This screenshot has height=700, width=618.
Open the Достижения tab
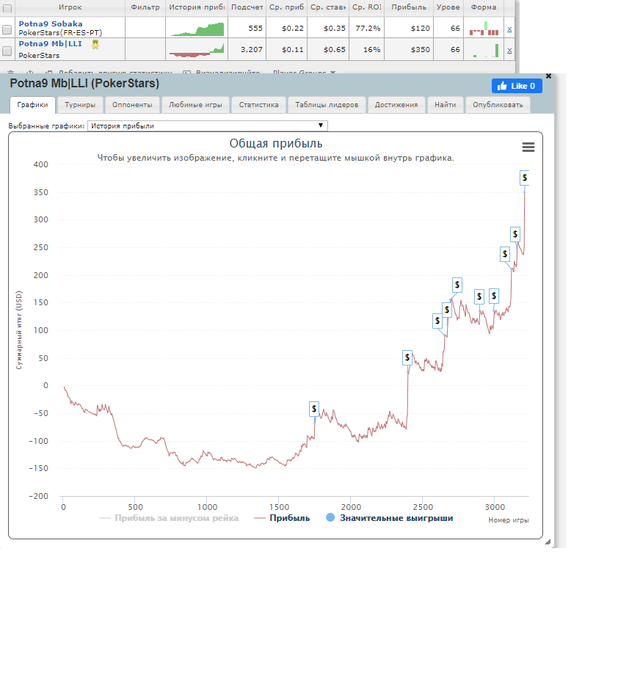coord(396,105)
